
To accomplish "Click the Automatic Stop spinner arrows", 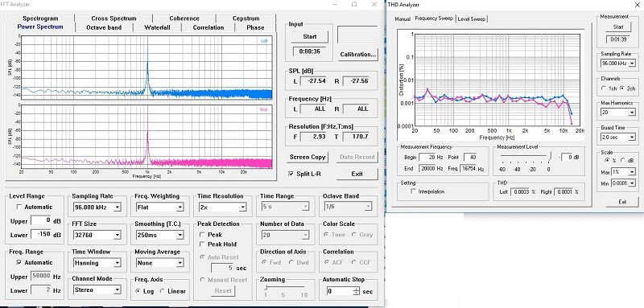I will (356, 291).
